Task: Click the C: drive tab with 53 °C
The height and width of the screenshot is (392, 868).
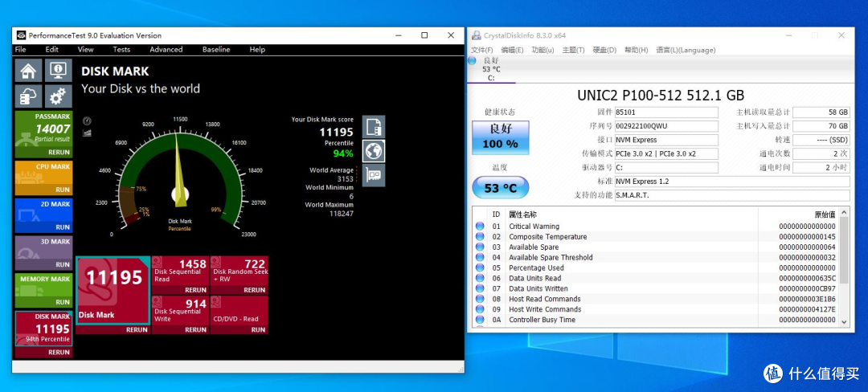Action: coord(490,69)
